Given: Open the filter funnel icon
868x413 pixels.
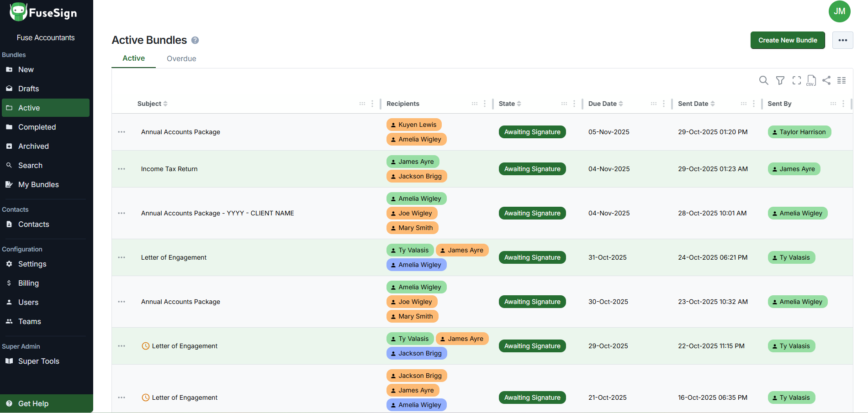Looking at the screenshot, I should [x=780, y=80].
